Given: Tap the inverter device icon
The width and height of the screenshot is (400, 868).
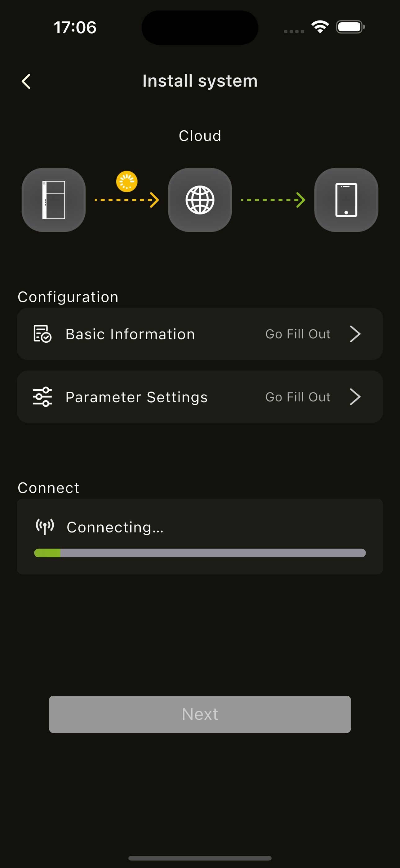Looking at the screenshot, I should click(x=54, y=200).
